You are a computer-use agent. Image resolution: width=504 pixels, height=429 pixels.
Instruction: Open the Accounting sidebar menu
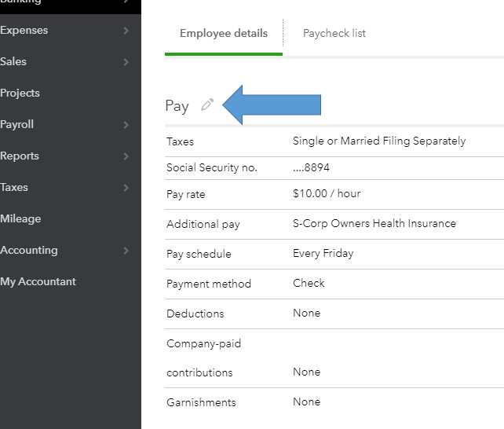[x=29, y=250]
